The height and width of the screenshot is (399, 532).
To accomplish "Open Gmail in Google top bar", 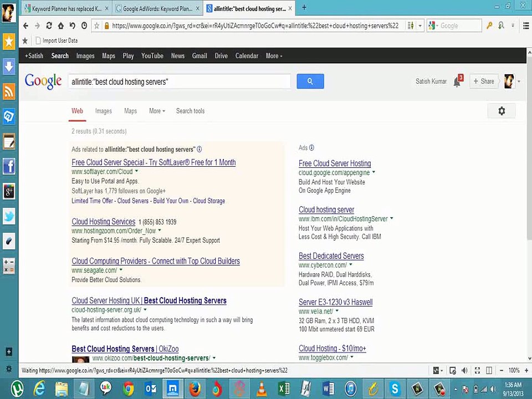I will pos(199,56).
